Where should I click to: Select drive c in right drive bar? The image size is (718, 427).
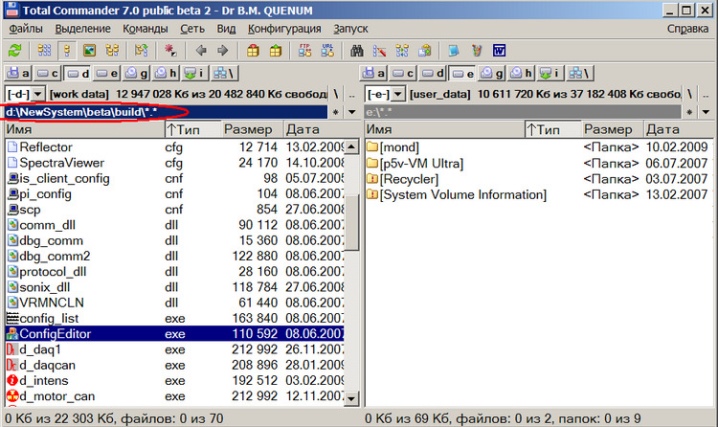pos(403,73)
